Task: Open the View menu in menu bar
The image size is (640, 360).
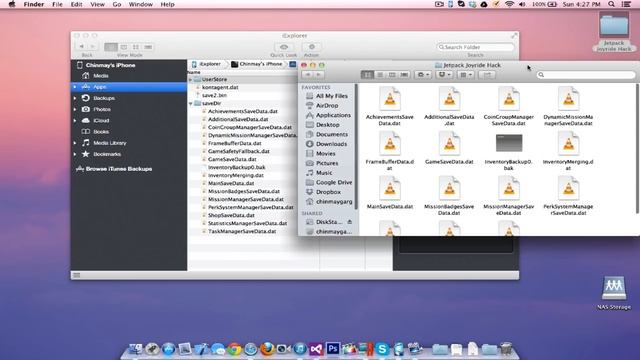Action: point(97,4)
